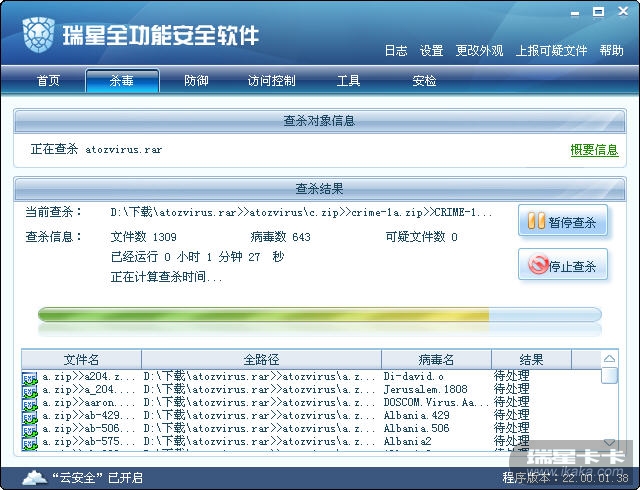Viewport: 640px width, 490px height.
Task: Click the Rising lion shield logo
Action: [39, 35]
